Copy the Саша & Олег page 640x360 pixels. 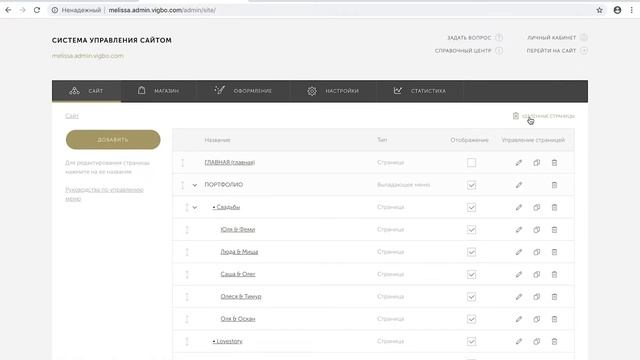(x=536, y=274)
